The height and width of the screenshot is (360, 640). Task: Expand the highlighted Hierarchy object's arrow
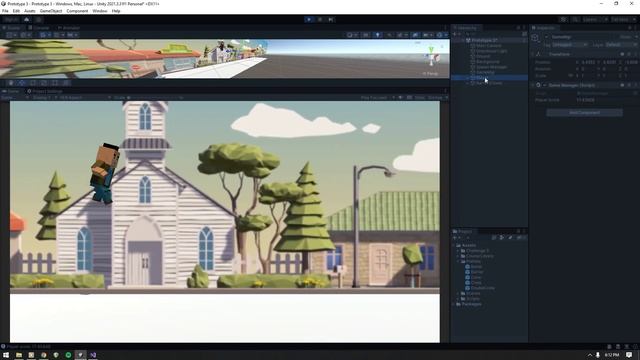click(468, 78)
